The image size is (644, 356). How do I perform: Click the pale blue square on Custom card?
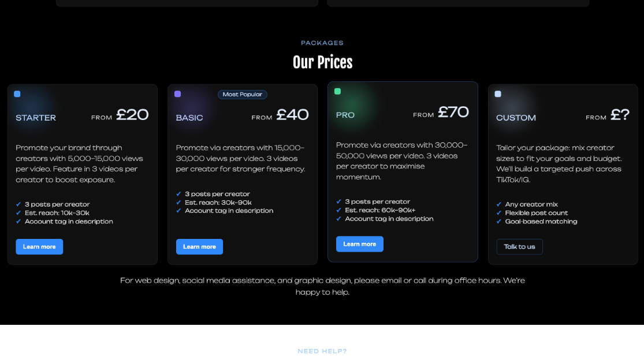498,94
